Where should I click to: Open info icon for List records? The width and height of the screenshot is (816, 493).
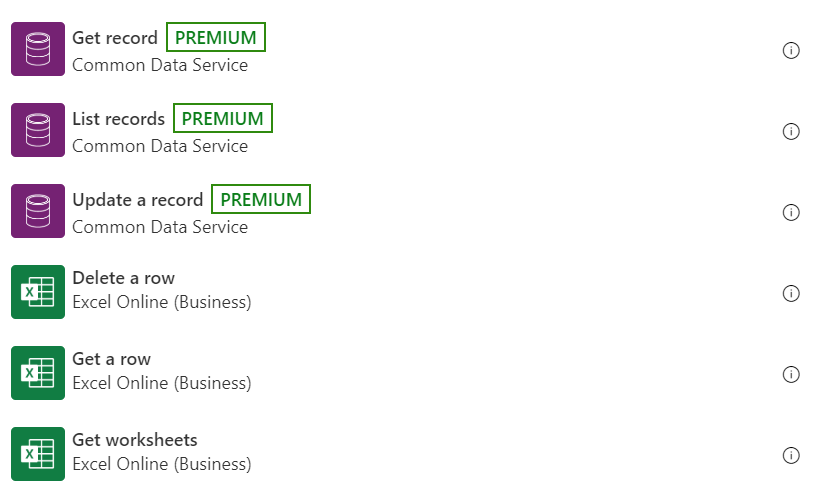[791, 131]
